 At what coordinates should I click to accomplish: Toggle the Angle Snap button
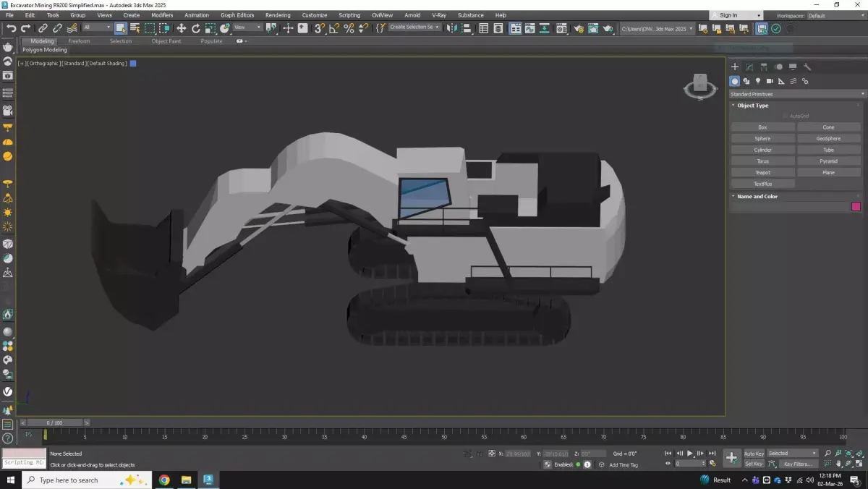point(334,28)
